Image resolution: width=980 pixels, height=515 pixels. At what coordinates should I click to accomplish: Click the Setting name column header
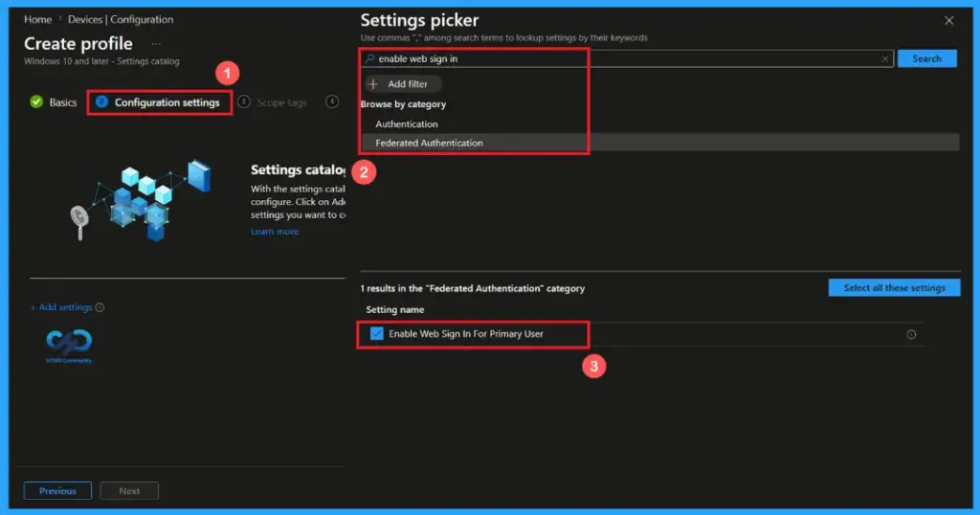click(x=395, y=309)
